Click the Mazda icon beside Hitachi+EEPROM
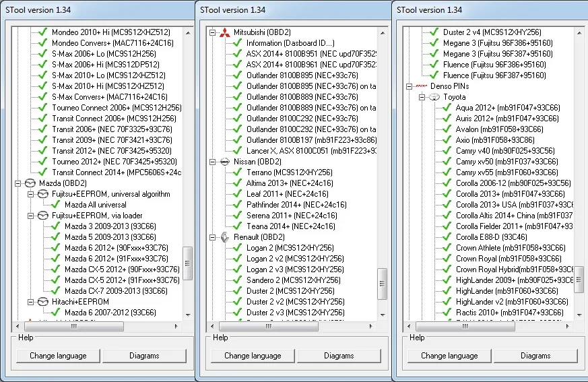Viewport: 588px width, 382px height. pyautogui.click(x=43, y=302)
